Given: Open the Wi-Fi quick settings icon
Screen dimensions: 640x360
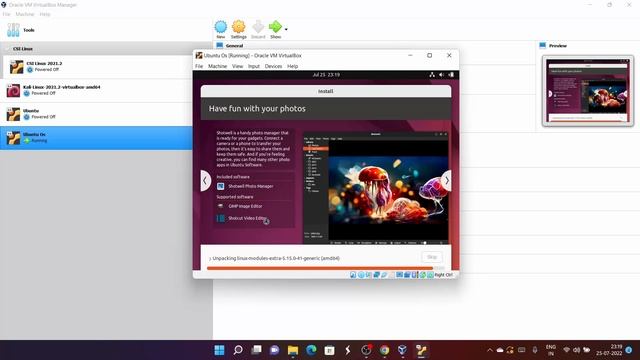Looking at the screenshot, I should point(566,350).
